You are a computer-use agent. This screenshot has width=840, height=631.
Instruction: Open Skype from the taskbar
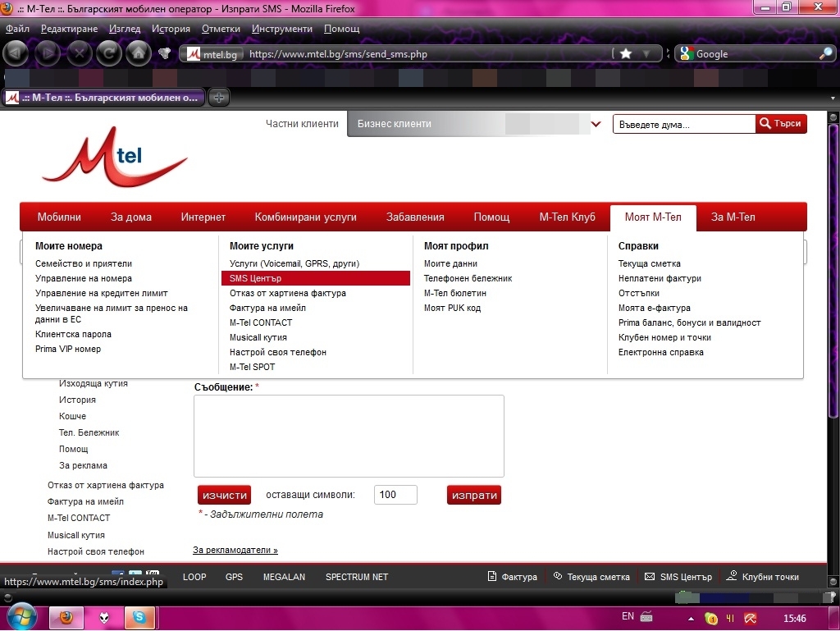[x=139, y=618]
